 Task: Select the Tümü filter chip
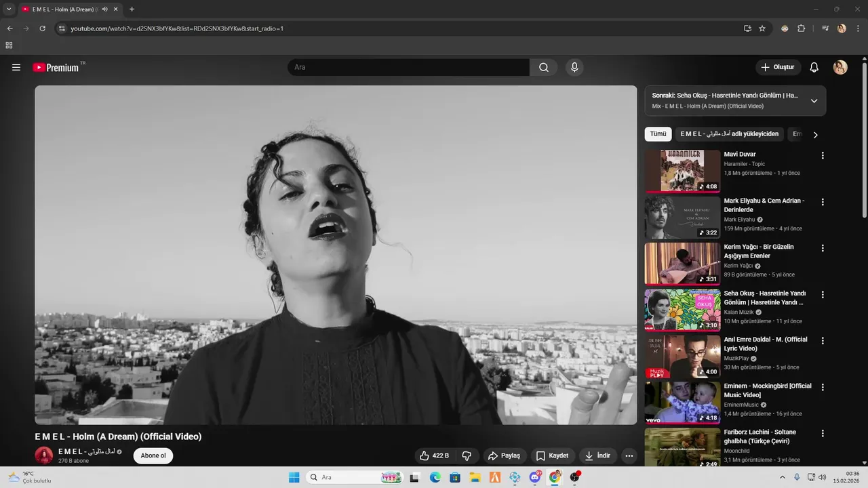[x=658, y=134]
